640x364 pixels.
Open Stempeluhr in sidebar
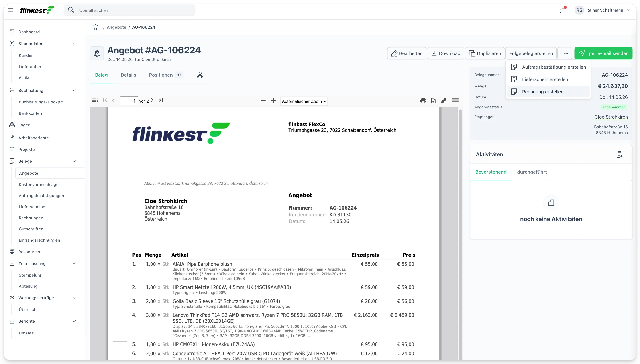30,275
